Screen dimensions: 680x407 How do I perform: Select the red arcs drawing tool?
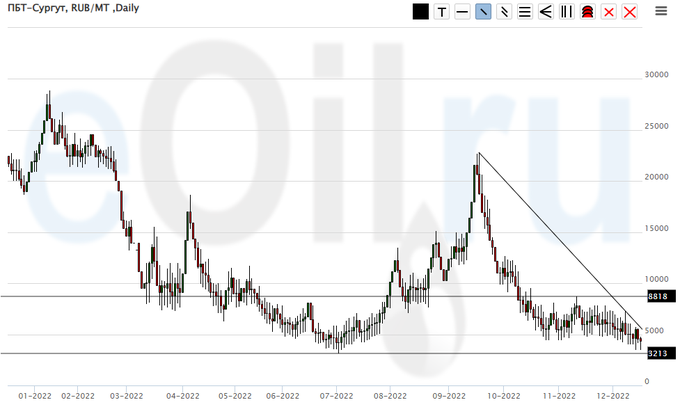(588, 12)
